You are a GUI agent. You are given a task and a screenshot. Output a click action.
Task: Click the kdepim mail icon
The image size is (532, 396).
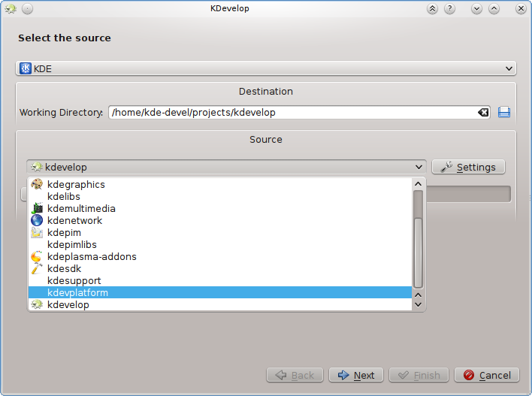(37, 232)
